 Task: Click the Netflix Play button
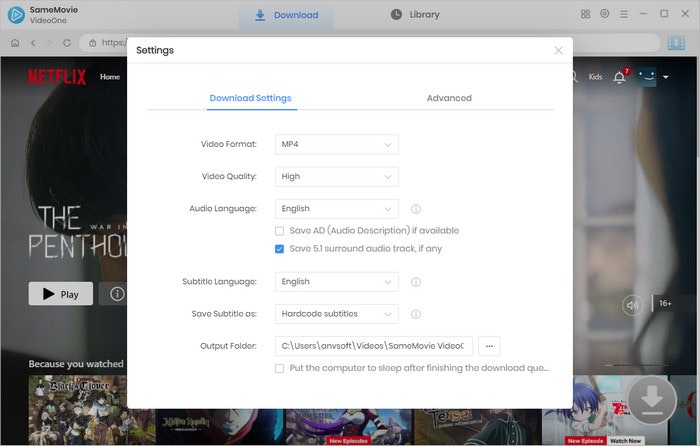tap(61, 294)
